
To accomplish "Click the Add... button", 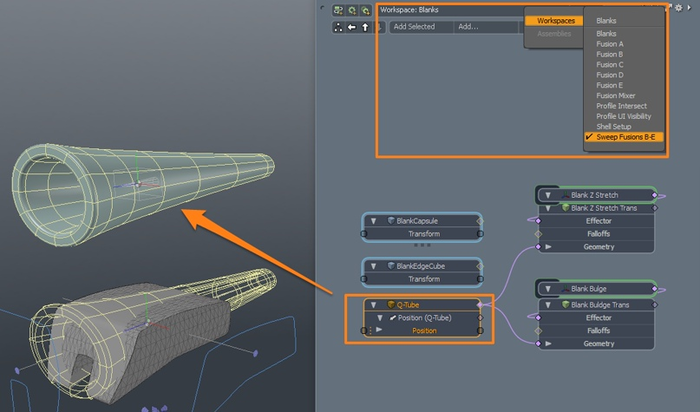I will (x=468, y=27).
